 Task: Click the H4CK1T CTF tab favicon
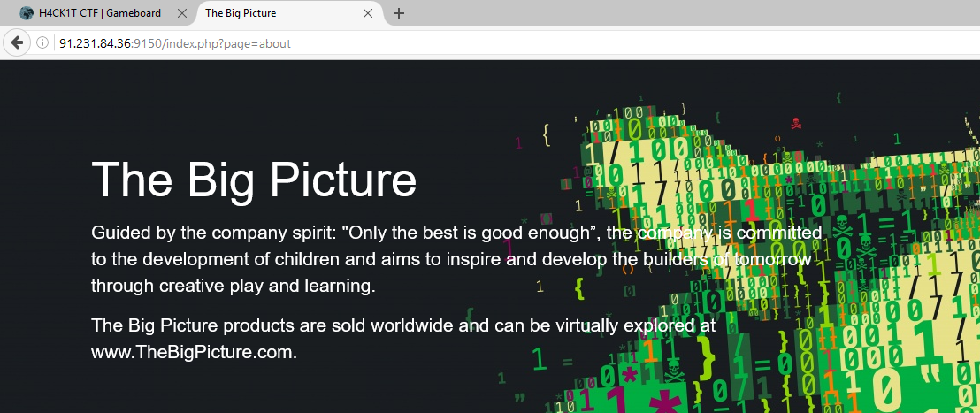pos(27,13)
